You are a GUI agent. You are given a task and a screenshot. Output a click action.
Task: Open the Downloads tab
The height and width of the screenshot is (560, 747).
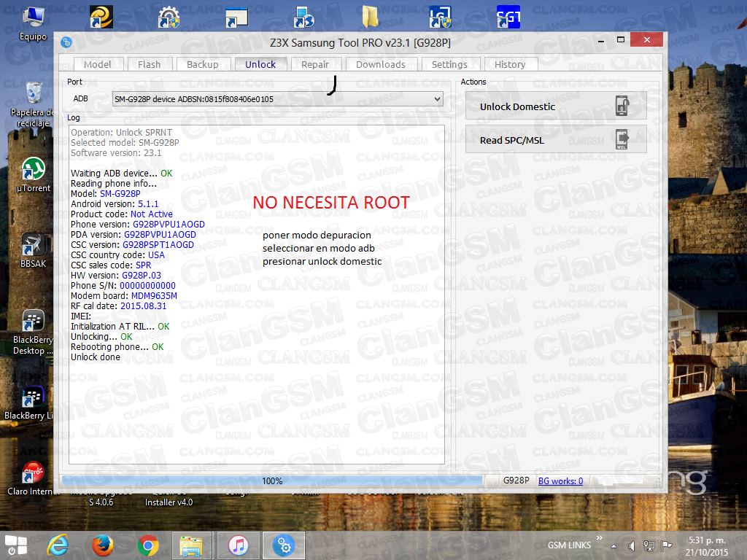coord(381,64)
